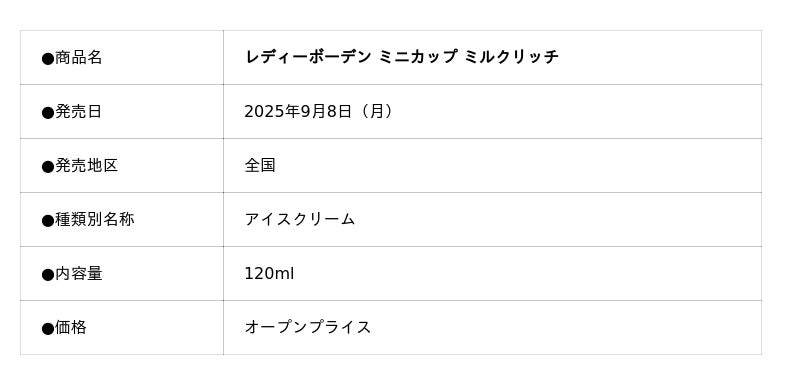
Task: Select the product name レディーボーデン ミニカップ ミルクリッチ
Action: (x=402, y=57)
